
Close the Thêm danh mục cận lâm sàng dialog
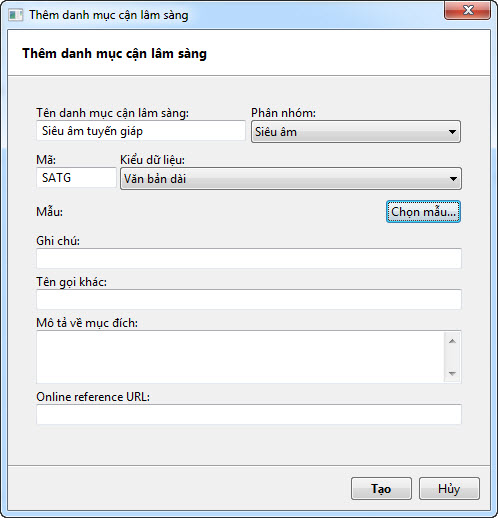tap(467, 10)
